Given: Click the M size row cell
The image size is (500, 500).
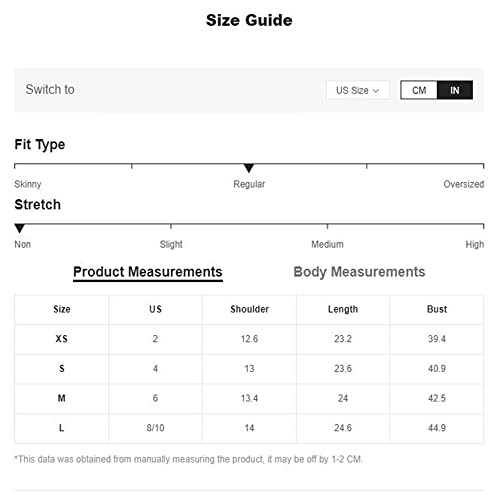Looking at the screenshot, I should [x=62, y=398].
